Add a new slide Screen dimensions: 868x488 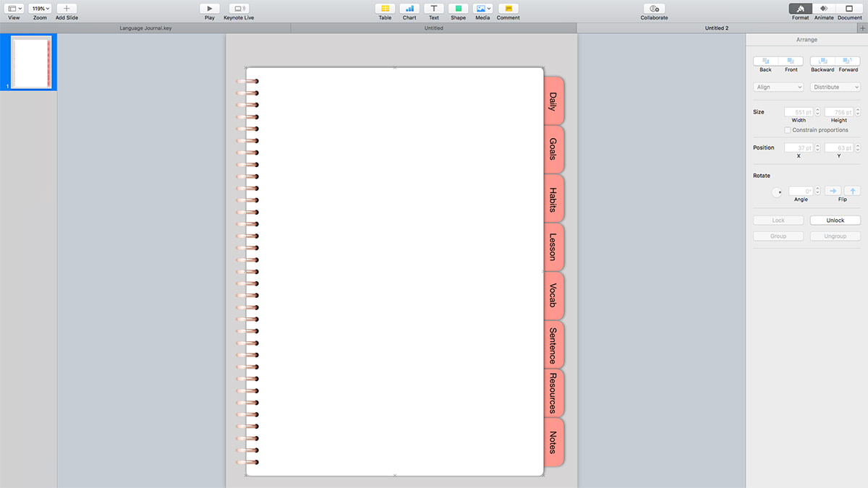coord(67,8)
